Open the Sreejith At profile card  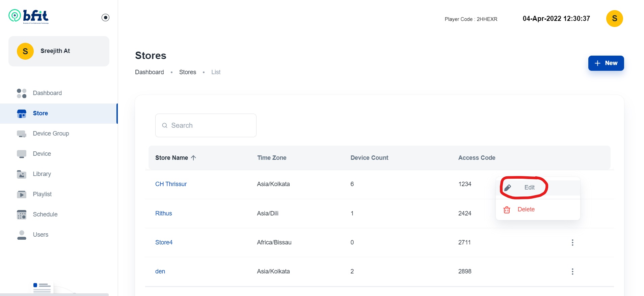coord(59,51)
